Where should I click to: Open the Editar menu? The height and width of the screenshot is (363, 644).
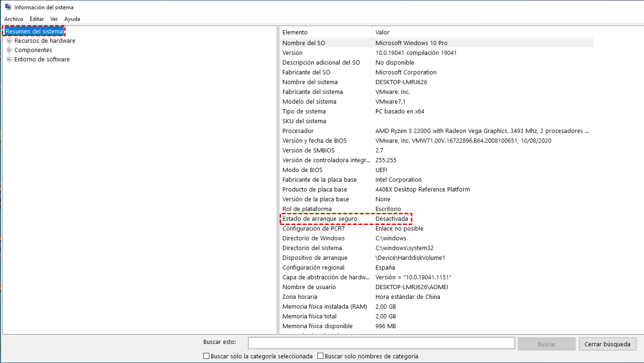coord(36,19)
